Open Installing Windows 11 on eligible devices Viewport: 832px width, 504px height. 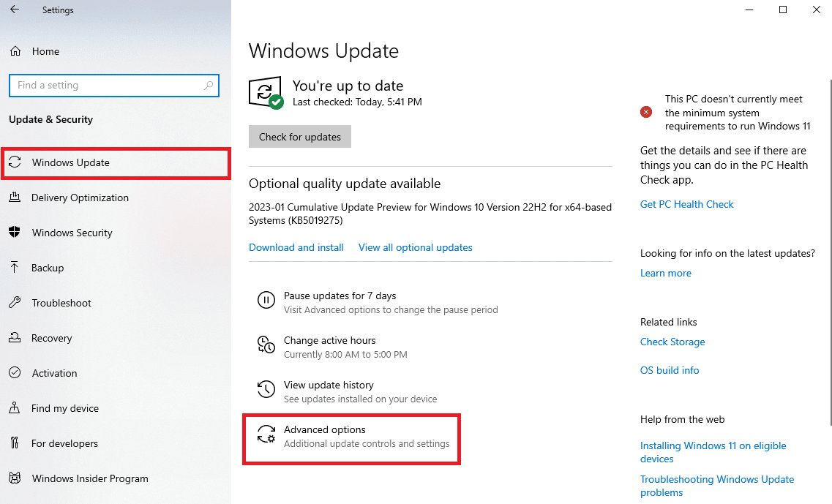[713, 452]
